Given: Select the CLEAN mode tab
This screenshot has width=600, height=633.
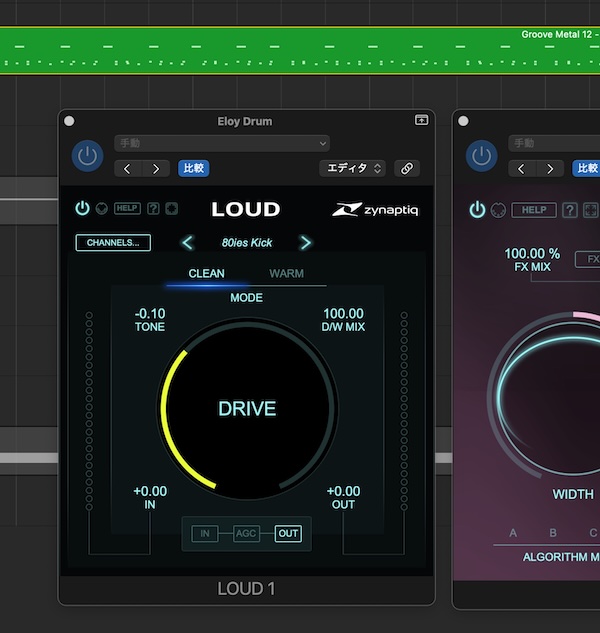Looking at the screenshot, I should coord(206,273).
